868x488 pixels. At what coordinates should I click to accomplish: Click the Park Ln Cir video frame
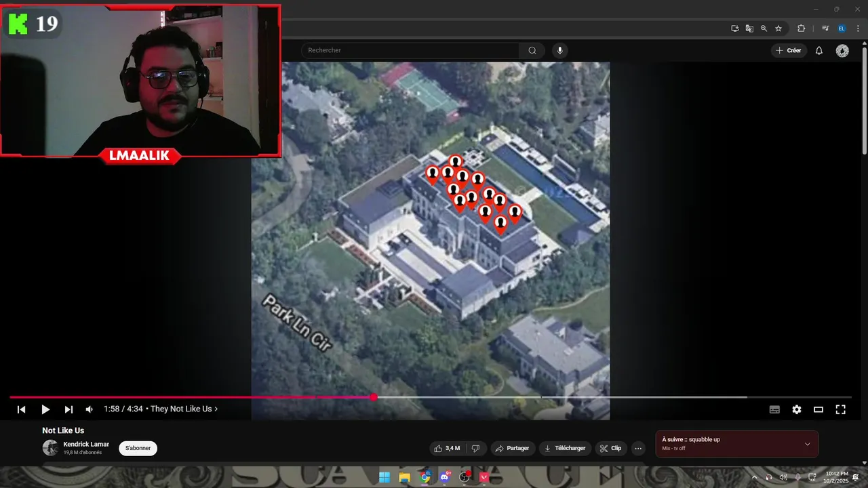(x=431, y=241)
